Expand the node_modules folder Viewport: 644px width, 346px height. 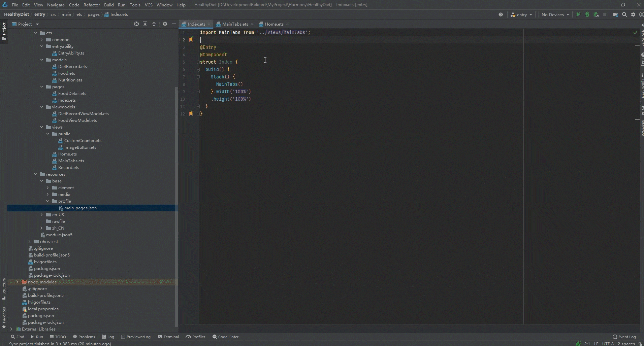pyautogui.click(x=17, y=282)
